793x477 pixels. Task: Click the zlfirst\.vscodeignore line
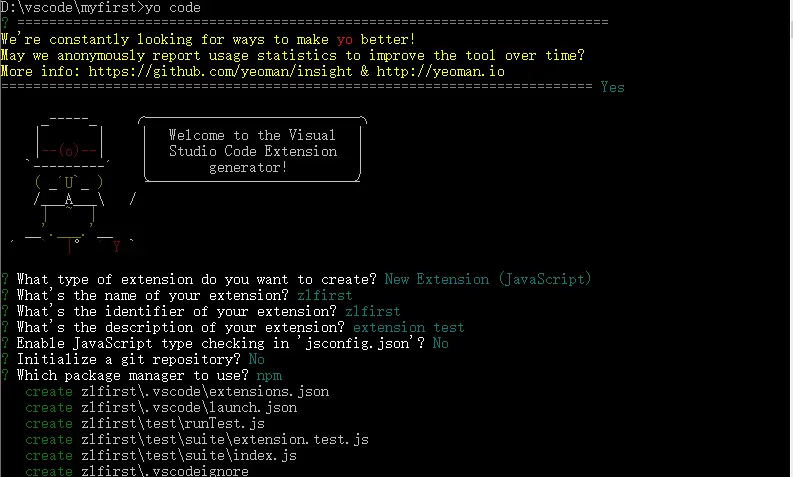(137, 471)
